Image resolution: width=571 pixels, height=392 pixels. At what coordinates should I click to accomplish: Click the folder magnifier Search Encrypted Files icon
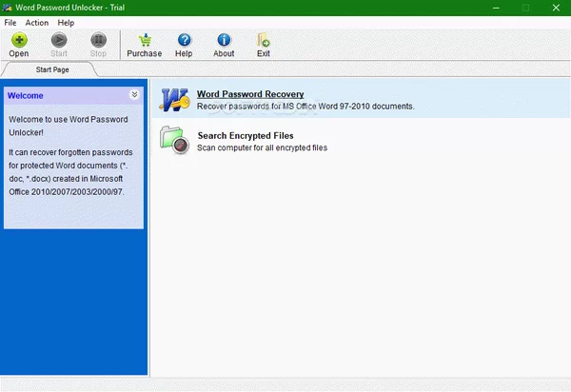174,140
